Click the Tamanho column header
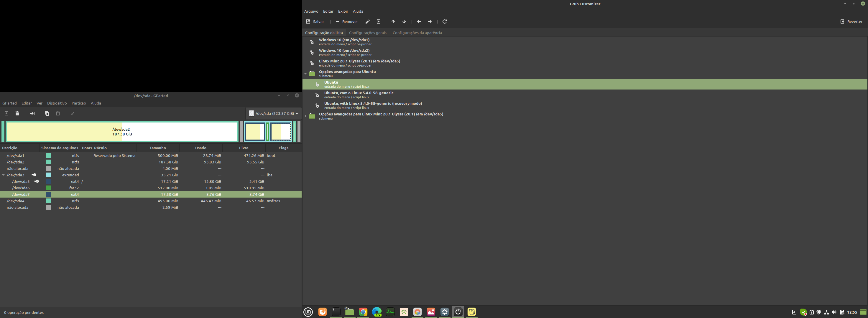868x318 pixels. (158, 148)
